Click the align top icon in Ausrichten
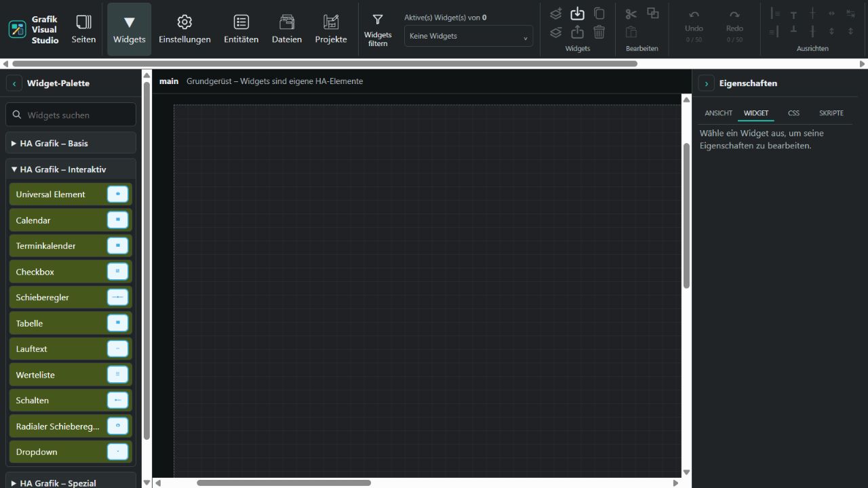This screenshot has height=488, width=868. point(793,14)
